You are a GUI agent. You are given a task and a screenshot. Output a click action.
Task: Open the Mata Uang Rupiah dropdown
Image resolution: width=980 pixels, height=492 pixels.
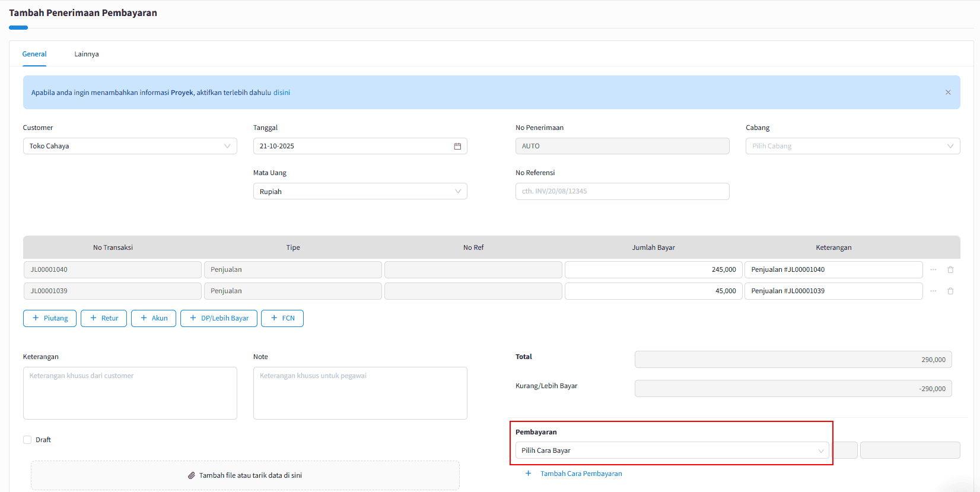point(360,192)
